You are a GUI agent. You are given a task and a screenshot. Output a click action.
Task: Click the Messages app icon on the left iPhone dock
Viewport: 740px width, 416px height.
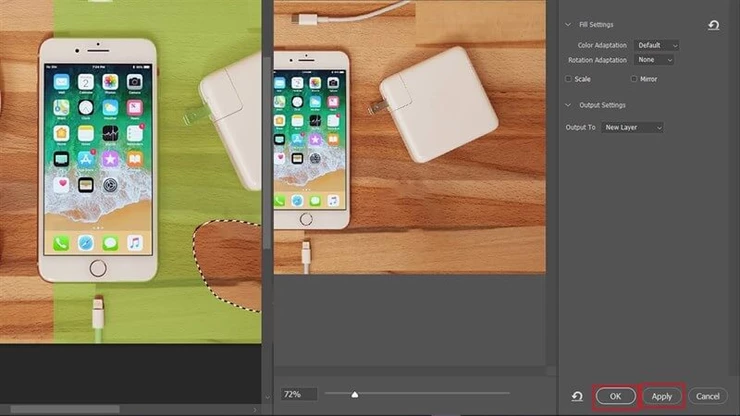click(110, 242)
